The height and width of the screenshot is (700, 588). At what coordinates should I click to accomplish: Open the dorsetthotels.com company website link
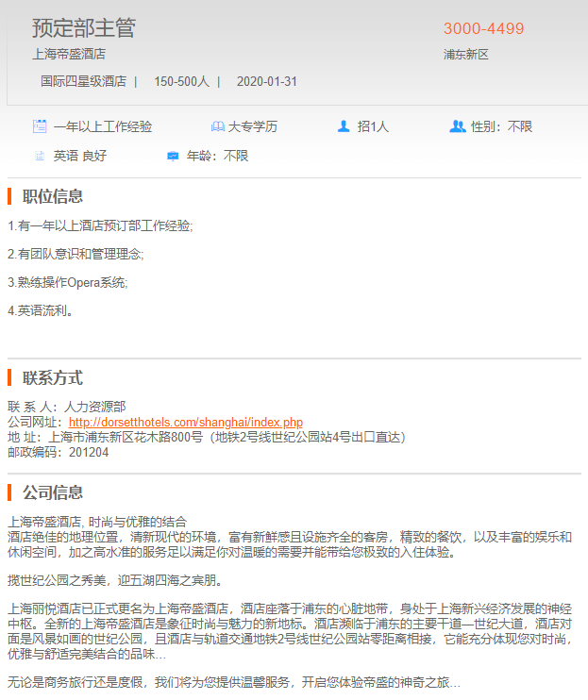click(186, 422)
